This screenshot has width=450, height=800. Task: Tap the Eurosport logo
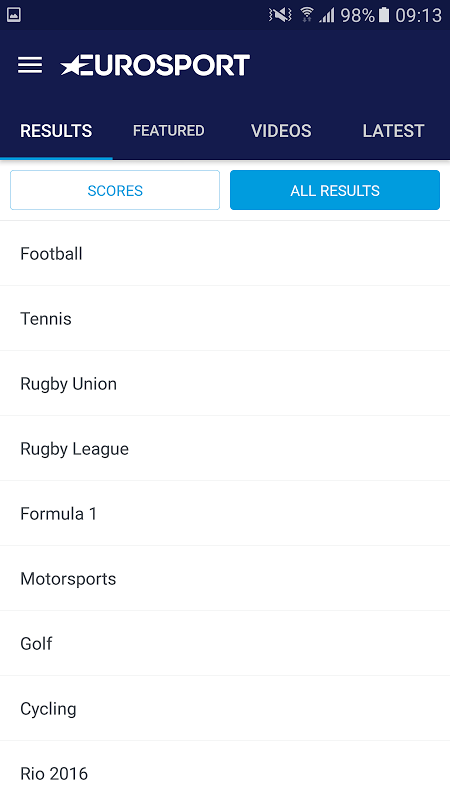coord(155,65)
